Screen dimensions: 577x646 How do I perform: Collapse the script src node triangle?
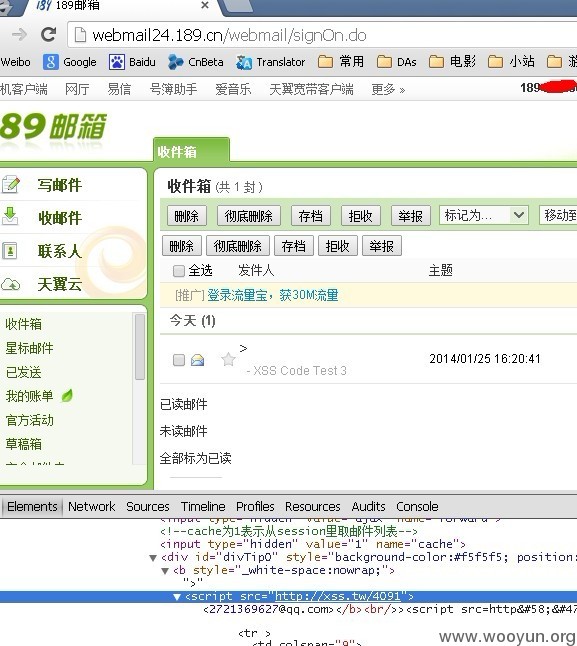tap(177, 597)
